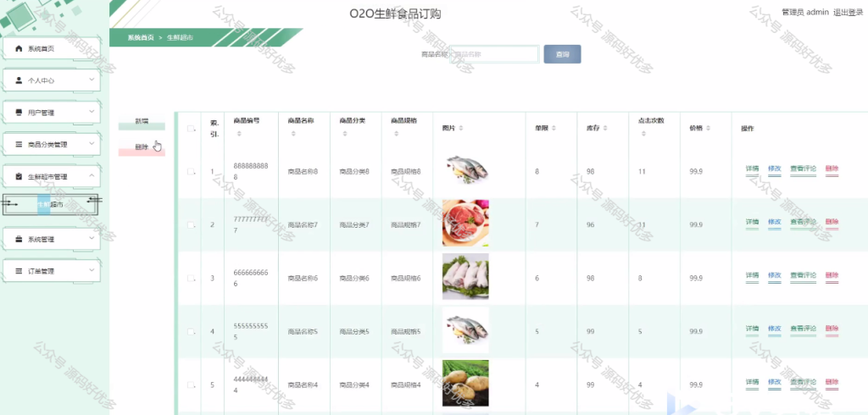Expand the 个人中心 menu chevron
The image size is (868, 415).
(92, 80)
